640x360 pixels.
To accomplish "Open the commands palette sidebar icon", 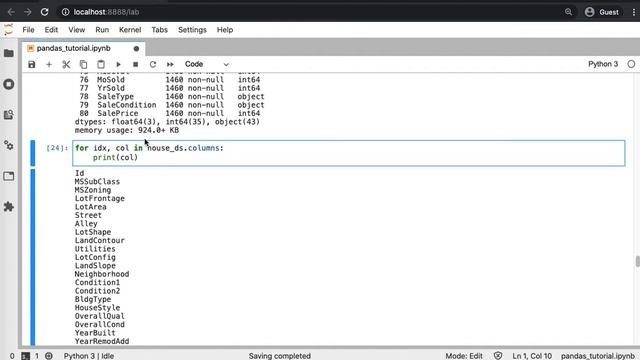I will (x=9, y=115).
